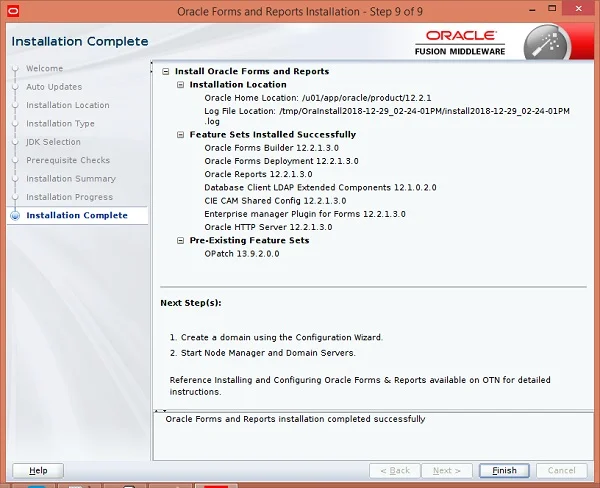
Task: Select the Installation Summary step
Action: click(71, 179)
